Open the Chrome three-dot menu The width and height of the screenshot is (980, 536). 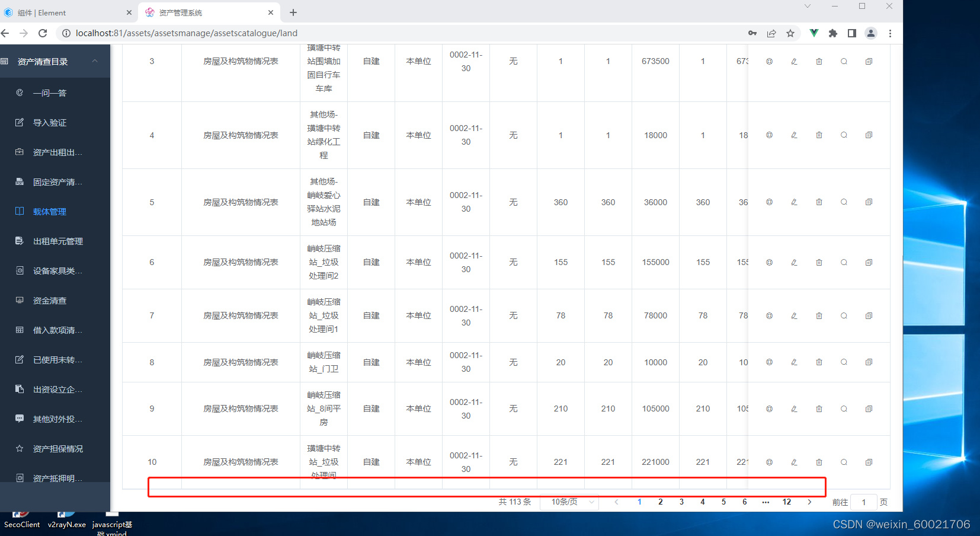[890, 33]
